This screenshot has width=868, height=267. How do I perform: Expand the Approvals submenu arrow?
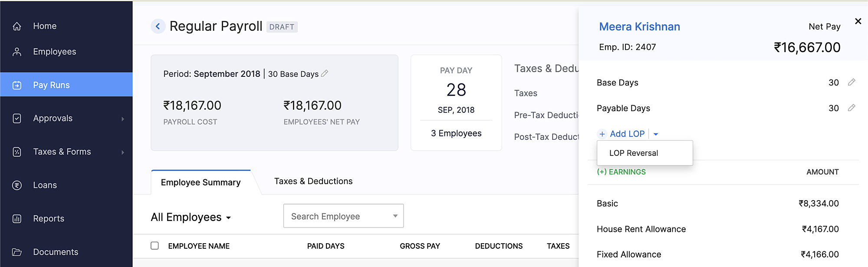point(123,119)
